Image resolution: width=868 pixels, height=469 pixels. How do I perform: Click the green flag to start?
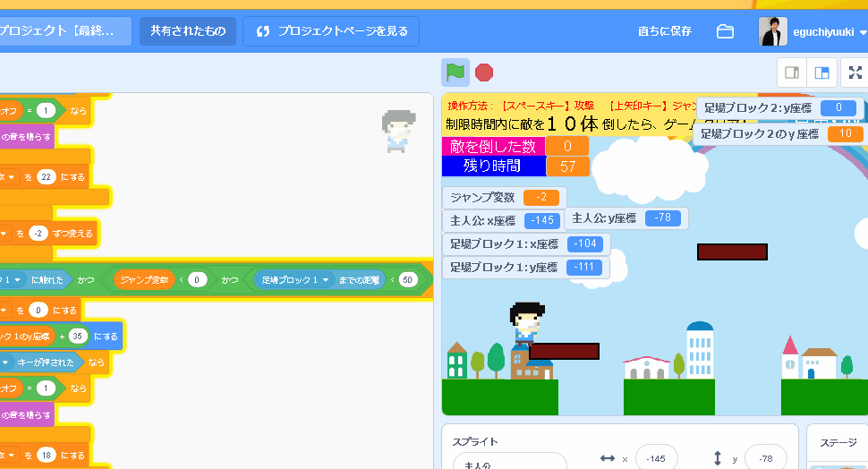(455, 72)
